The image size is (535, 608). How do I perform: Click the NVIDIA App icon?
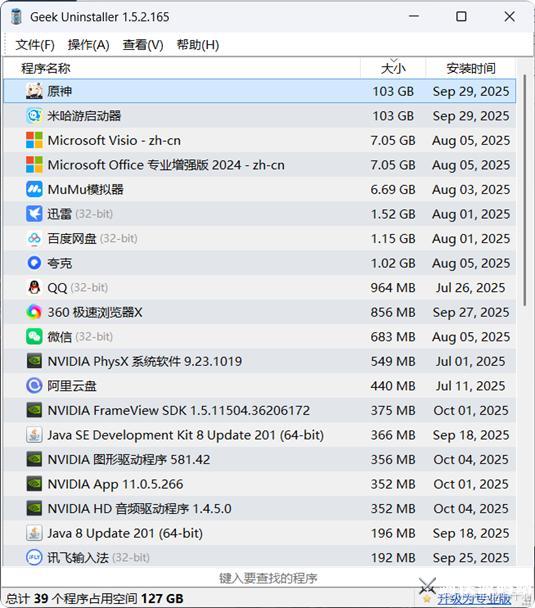[34, 484]
